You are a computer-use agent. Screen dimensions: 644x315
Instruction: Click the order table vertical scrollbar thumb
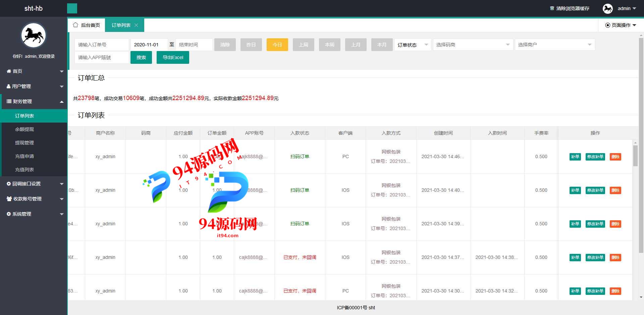click(x=635, y=156)
